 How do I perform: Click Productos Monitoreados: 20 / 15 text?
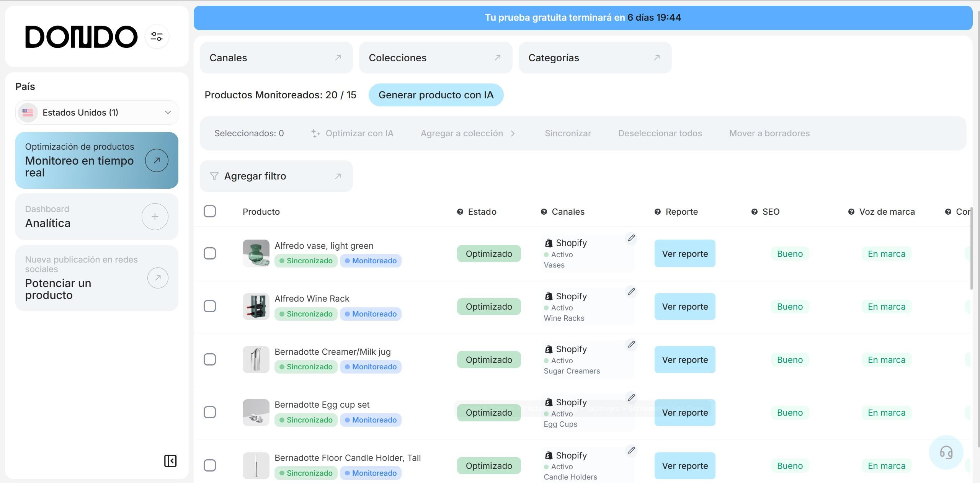pos(280,95)
